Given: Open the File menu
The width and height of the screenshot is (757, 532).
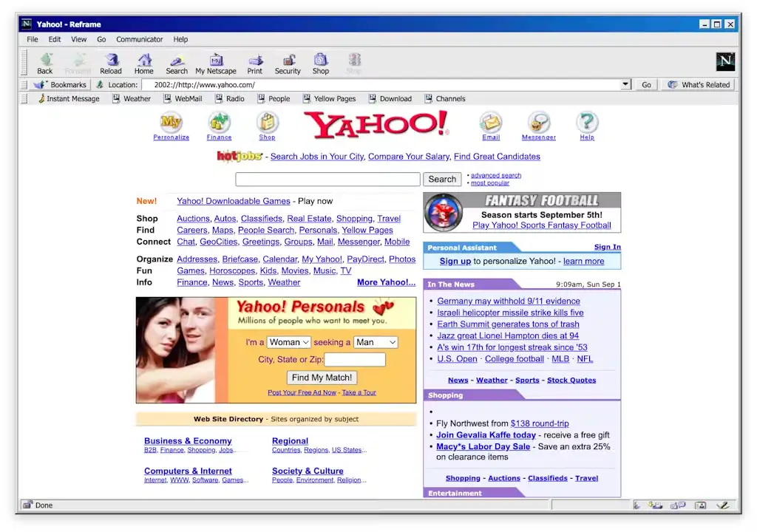Looking at the screenshot, I should pyautogui.click(x=33, y=39).
